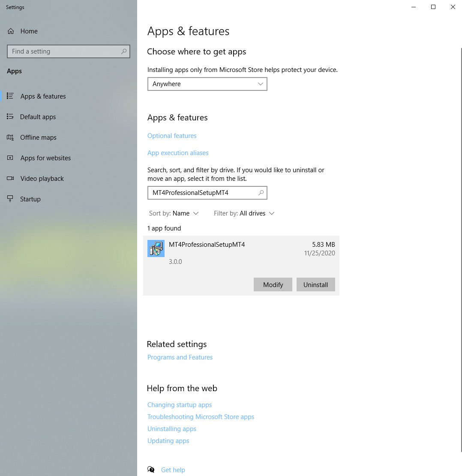Screen dimensions: 462x476
Task: Open Updating apps help link
Action: click(168, 441)
